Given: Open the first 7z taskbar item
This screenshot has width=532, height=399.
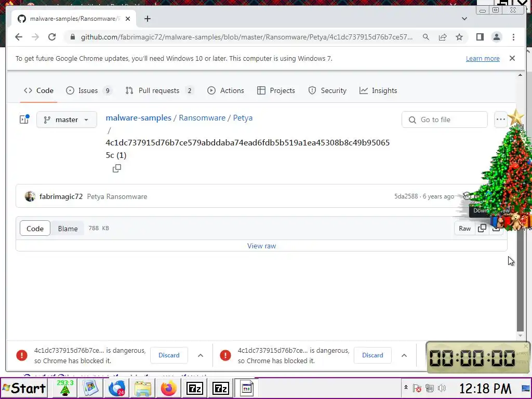Looking at the screenshot, I should click(x=194, y=389).
